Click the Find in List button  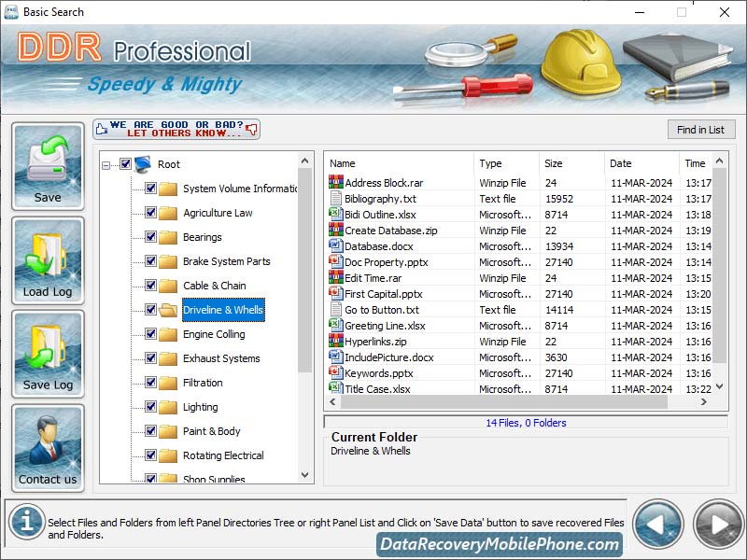point(701,129)
